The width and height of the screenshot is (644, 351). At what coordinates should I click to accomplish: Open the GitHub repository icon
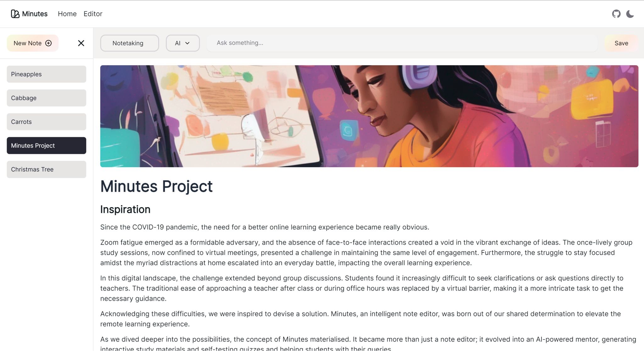coord(616,14)
